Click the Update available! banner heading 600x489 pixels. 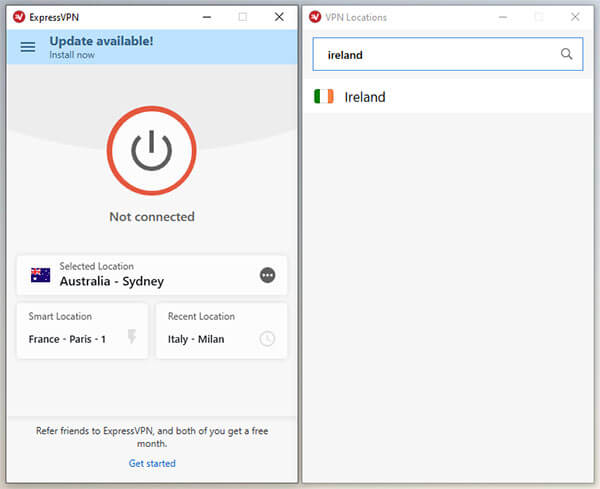tap(101, 41)
